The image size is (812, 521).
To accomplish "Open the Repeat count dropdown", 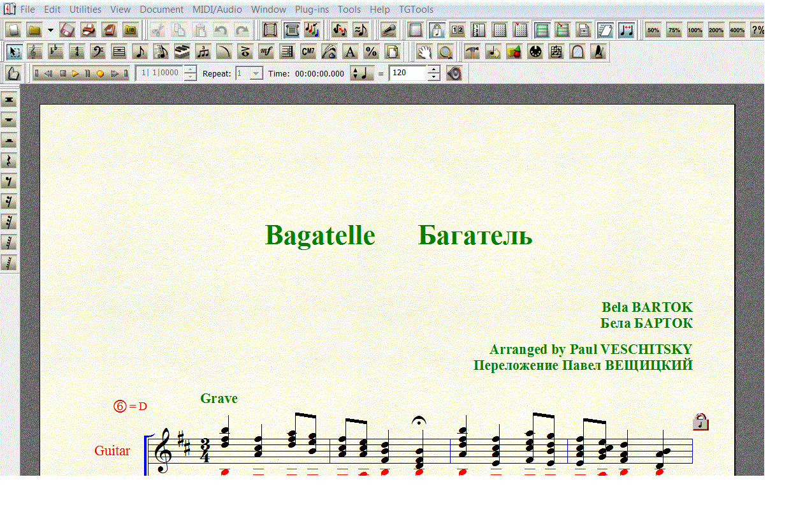I will click(x=256, y=73).
